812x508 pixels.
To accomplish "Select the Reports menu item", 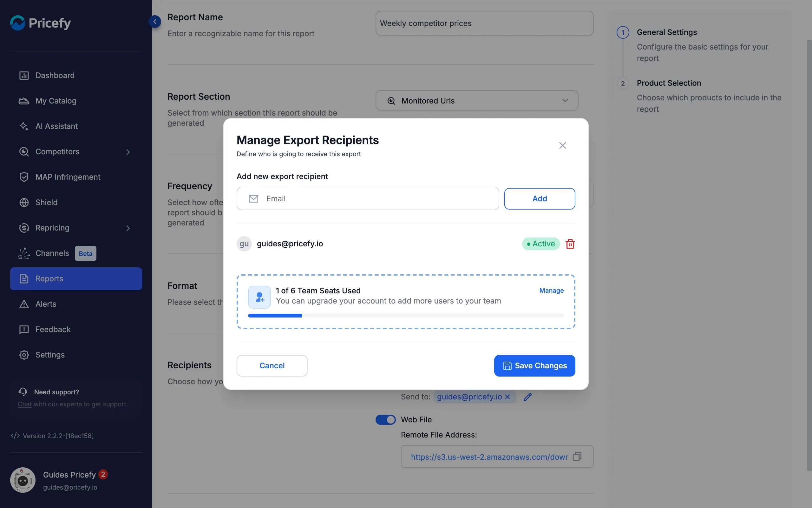I will (76, 278).
